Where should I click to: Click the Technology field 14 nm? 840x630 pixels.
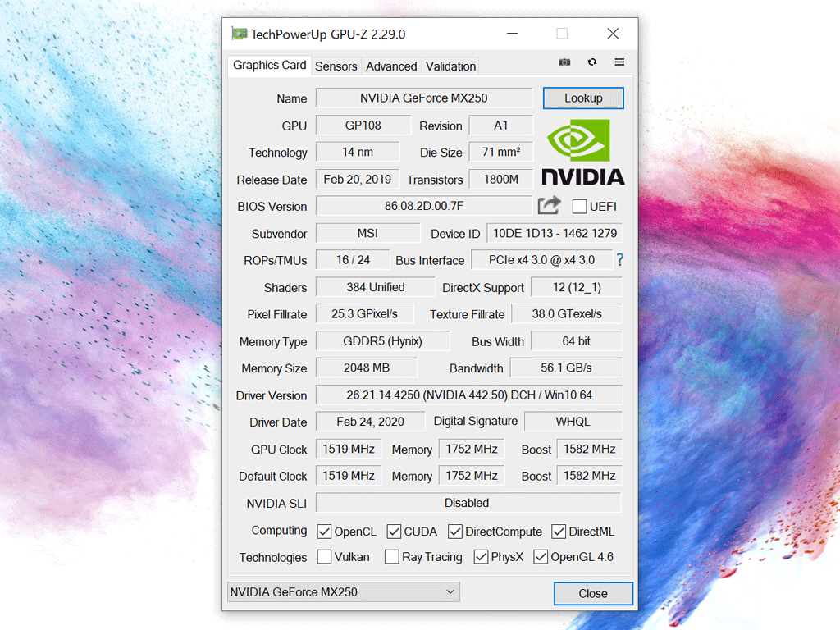[358, 152]
